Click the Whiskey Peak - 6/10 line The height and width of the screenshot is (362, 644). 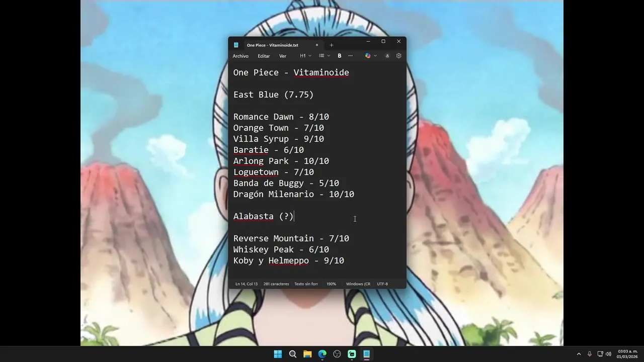click(x=281, y=249)
